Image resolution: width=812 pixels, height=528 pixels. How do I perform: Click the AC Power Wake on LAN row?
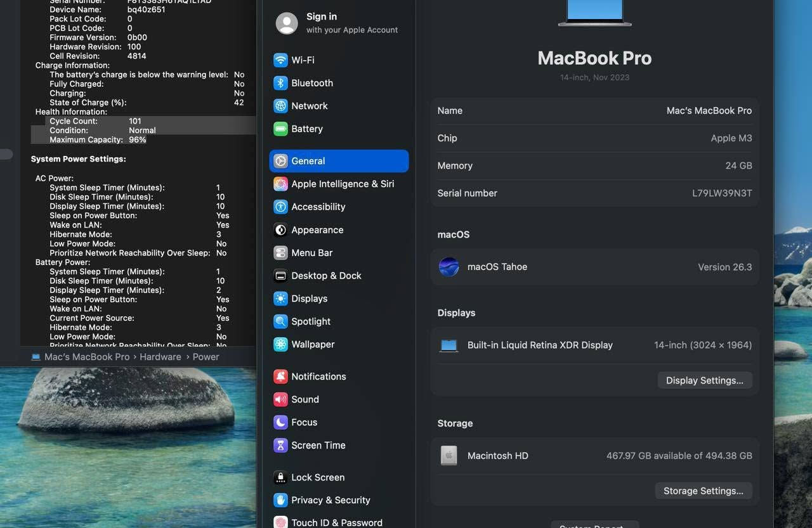click(140, 225)
